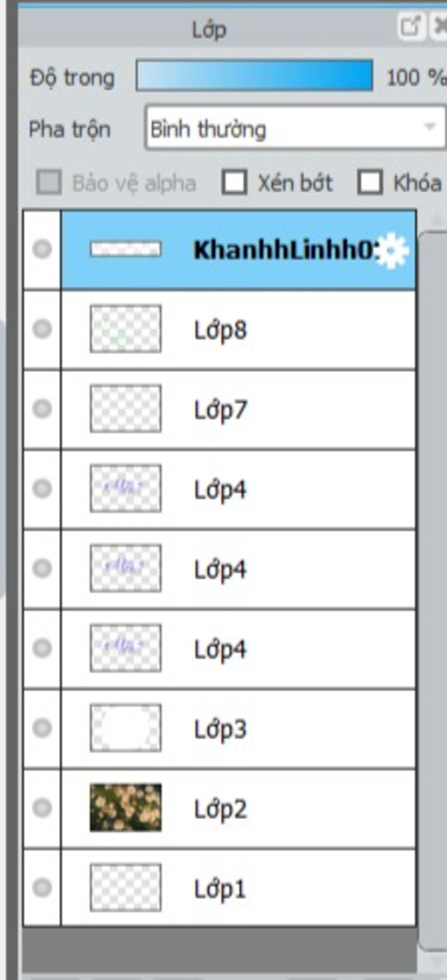Hide the Lớp2 flower image layer
Viewport: 447px width, 980px height.
tap(42, 808)
